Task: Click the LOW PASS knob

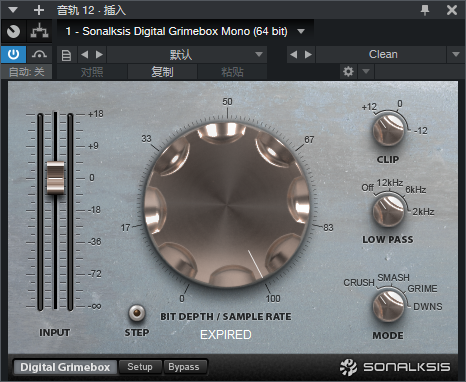Action: [388, 211]
